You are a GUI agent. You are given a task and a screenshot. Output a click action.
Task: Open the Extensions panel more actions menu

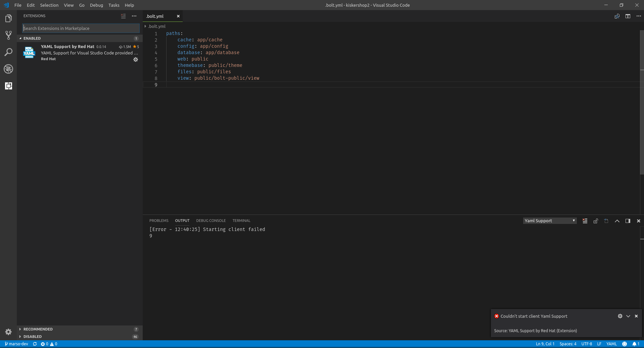[134, 16]
